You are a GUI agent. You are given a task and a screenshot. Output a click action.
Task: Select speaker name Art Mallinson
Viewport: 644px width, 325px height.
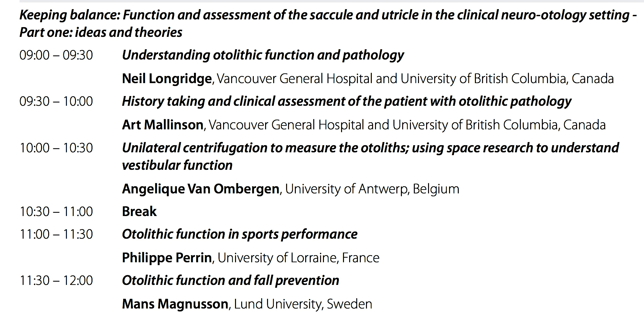pos(163,125)
